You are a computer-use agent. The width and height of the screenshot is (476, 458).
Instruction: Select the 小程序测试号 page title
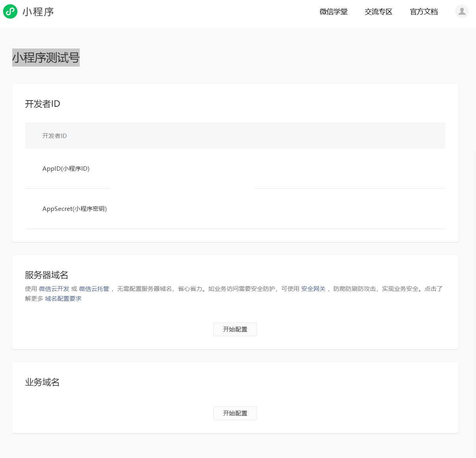click(46, 58)
